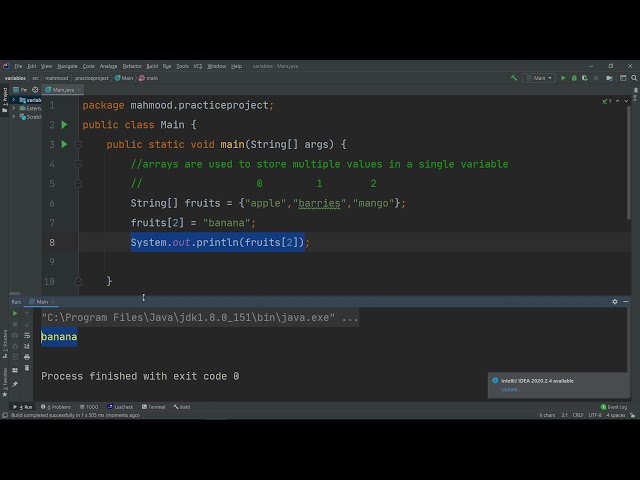Viewport: 640px width, 480px height.
Task: Toggle soft-wrap in Run console
Action: [27, 335]
